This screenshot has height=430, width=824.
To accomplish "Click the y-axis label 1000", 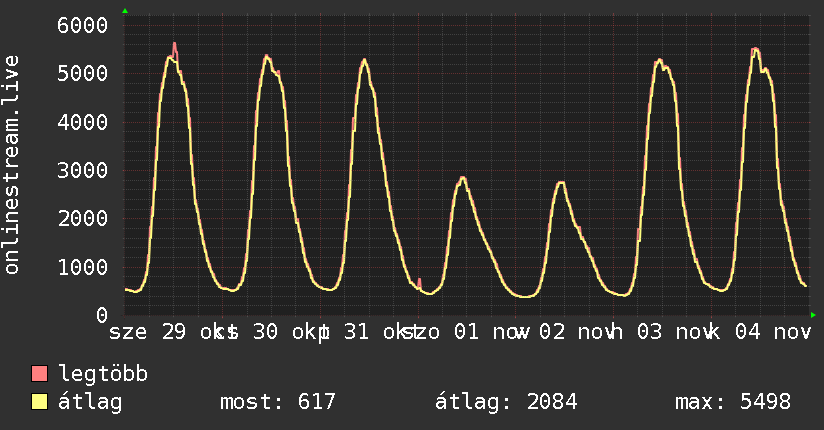I will (x=83, y=267).
